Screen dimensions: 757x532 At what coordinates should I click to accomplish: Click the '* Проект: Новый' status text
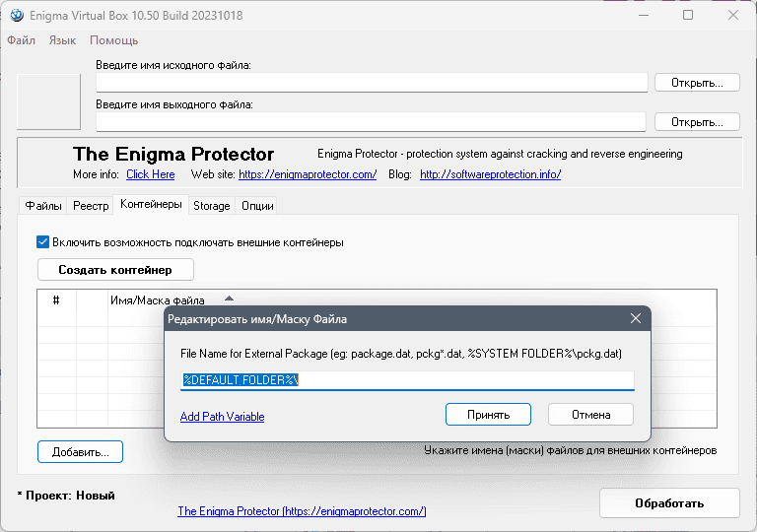[66, 496]
